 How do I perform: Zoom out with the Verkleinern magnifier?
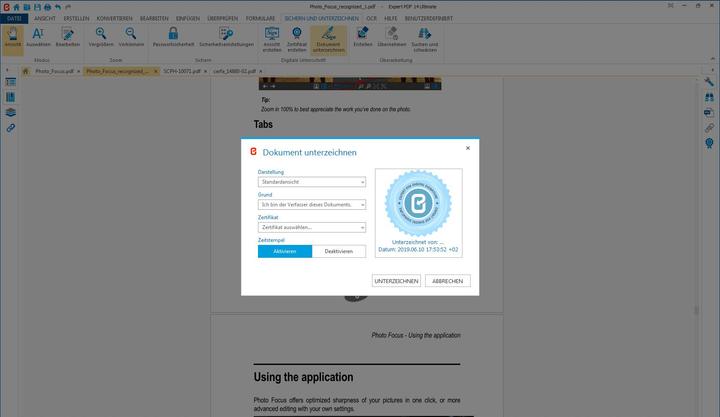[x=131, y=38]
